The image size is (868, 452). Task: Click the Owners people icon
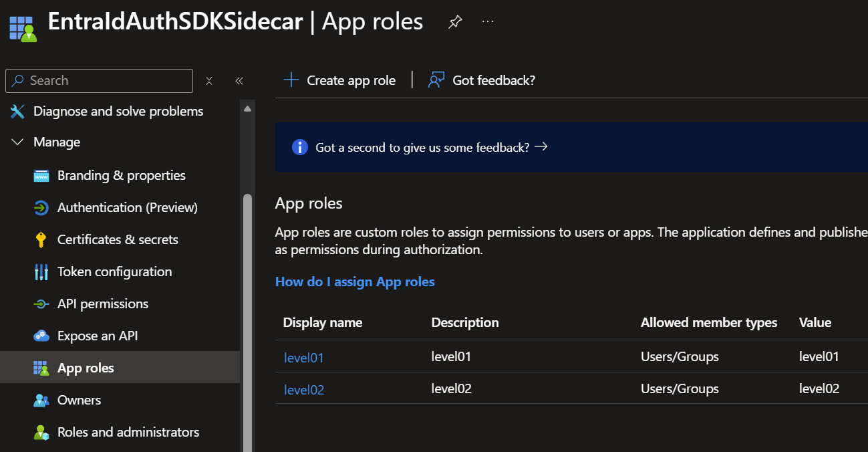coord(41,401)
